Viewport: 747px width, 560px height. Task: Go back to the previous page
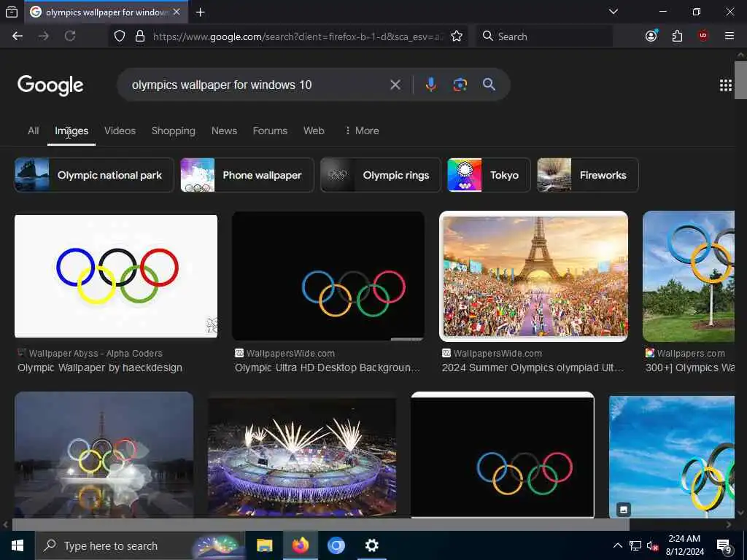coord(18,36)
